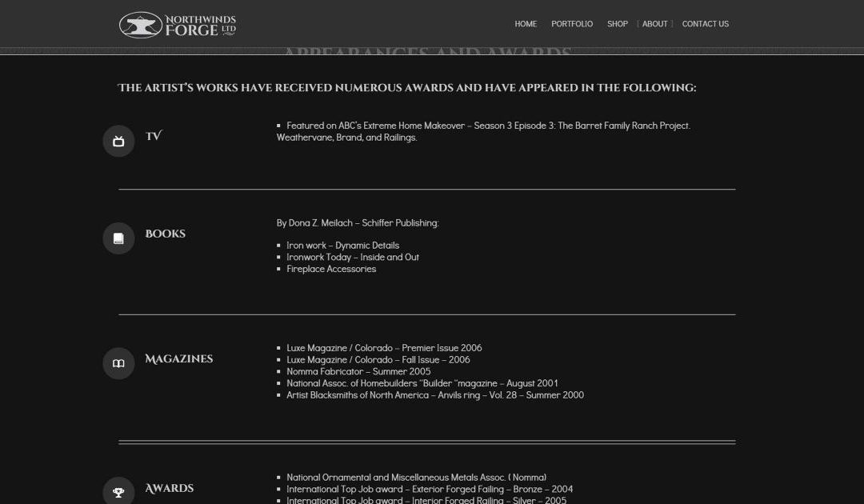The width and height of the screenshot is (864, 504).
Task: Click the Fireplace Accessories book entry
Action: (331, 269)
